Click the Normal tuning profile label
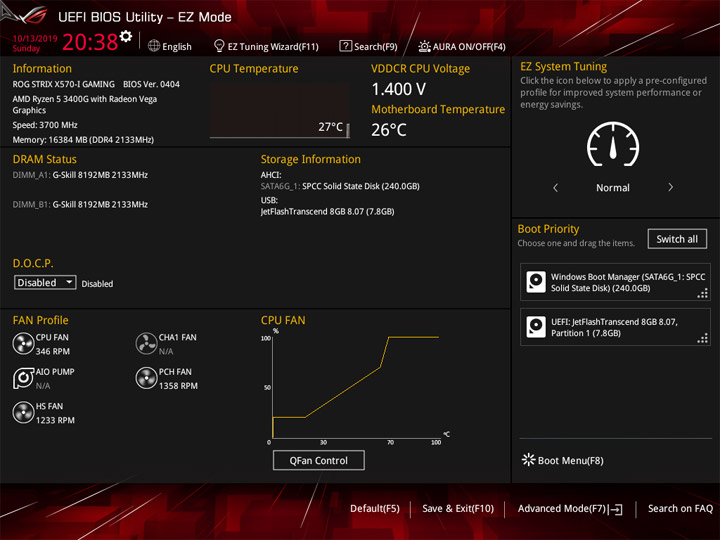Image resolution: width=720 pixels, height=540 pixels. pos(613,188)
